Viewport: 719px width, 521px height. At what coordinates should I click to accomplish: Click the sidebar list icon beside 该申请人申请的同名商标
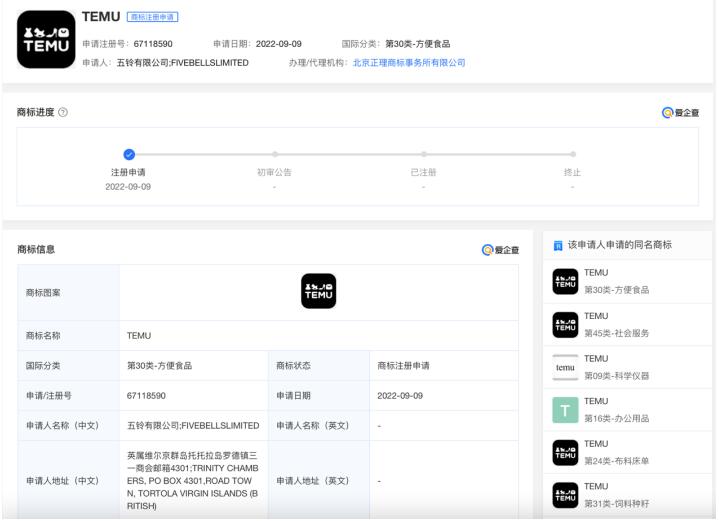[558, 245]
